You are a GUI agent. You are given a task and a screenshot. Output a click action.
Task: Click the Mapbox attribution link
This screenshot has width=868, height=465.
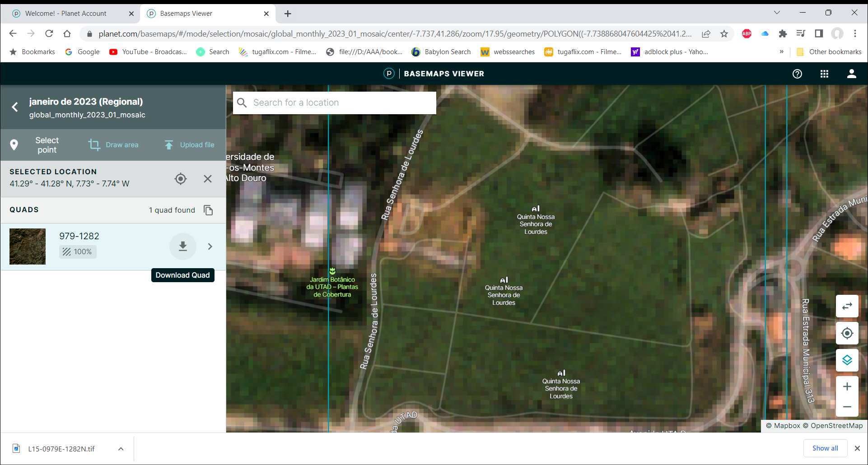pyautogui.click(x=783, y=426)
